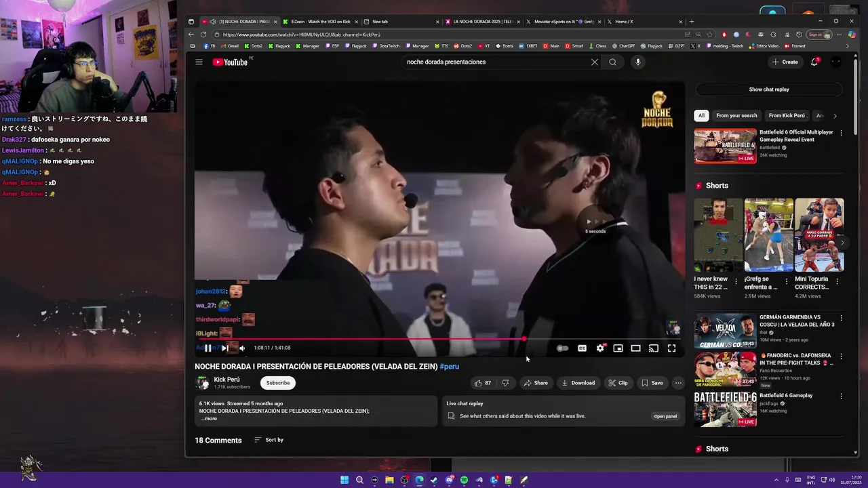Save the video to a playlist
The height and width of the screenshot is (488, 868).
pos(652,383)
